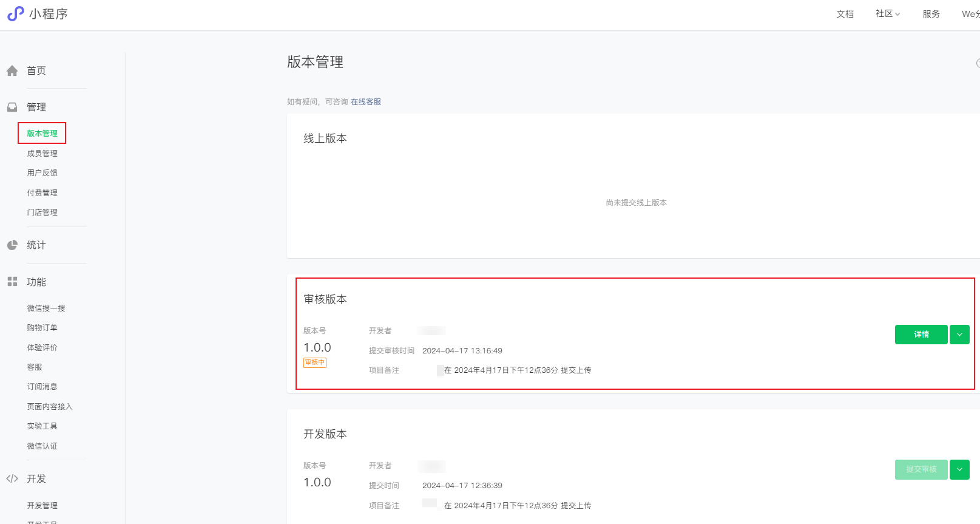Open the 统计 sidebar section
Screen dimensions: 980x524
coord(36,245)
